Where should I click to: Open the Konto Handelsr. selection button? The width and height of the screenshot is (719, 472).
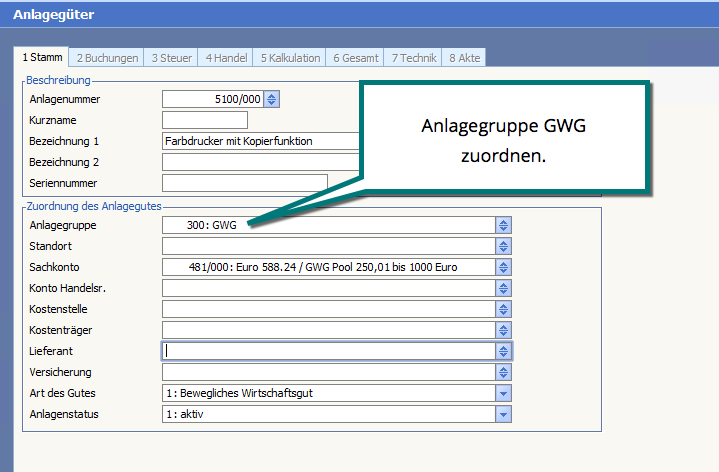coord(504,288)
